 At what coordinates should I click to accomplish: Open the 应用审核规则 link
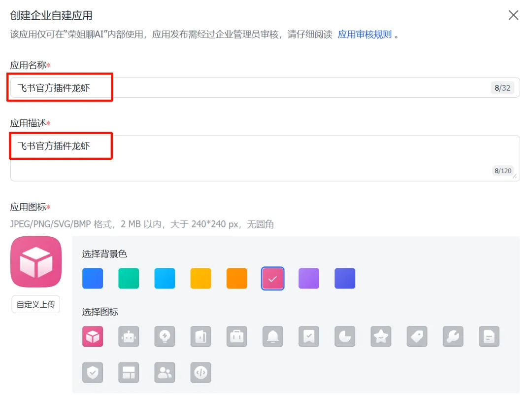(365, 35)
